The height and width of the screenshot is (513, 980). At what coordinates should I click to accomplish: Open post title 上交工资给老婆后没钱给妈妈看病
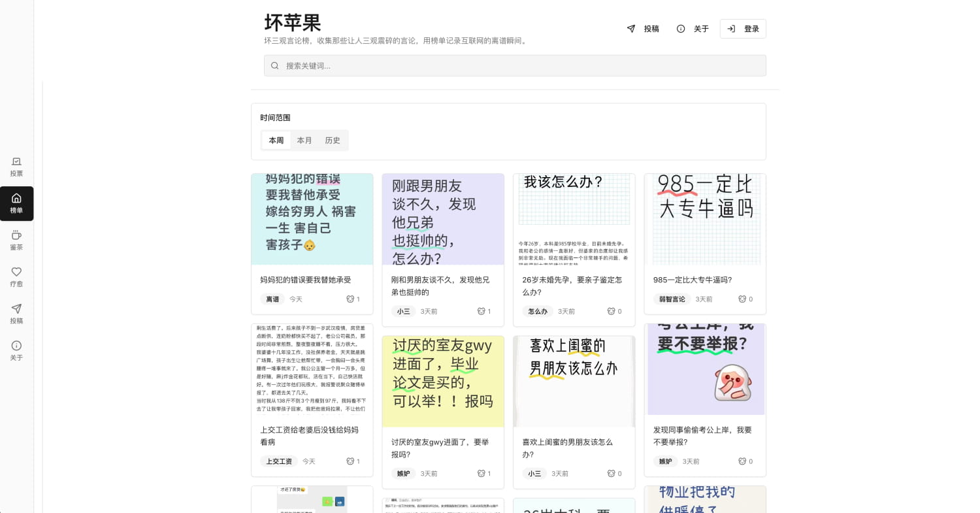tap(310, 436)
